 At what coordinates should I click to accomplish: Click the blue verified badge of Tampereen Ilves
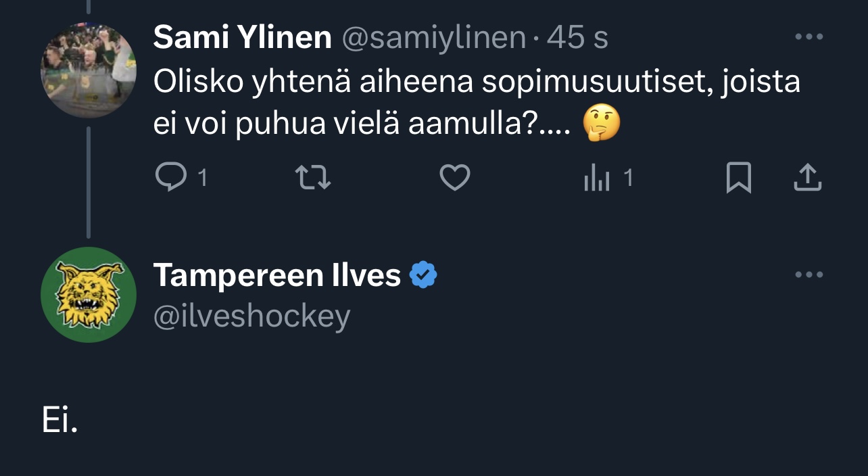(424, 275)
